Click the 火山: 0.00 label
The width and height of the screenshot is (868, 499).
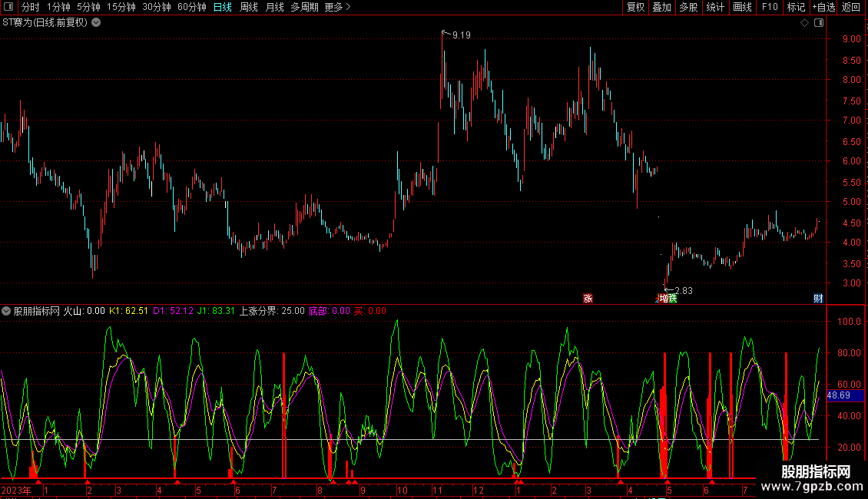(x=84, y=311)
